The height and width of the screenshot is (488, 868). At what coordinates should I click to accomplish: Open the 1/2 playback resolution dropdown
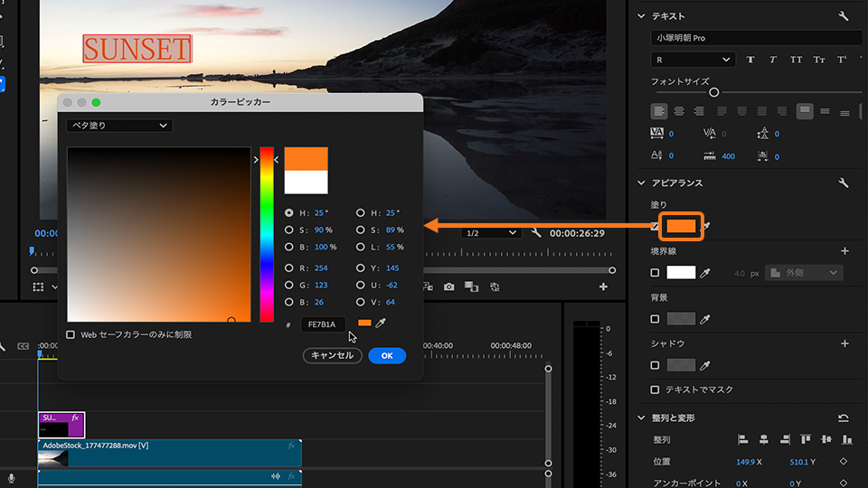click(x=491, y=233)
